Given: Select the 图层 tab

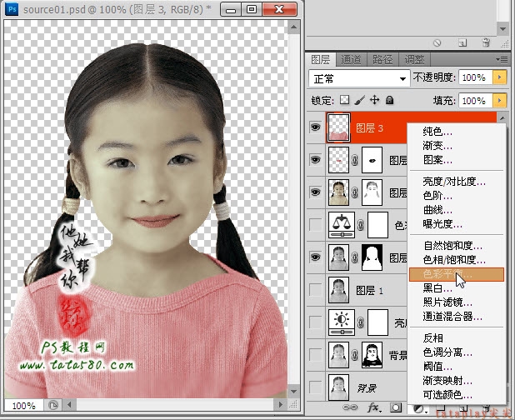Looking at the screenshot, I should (320, 60).
